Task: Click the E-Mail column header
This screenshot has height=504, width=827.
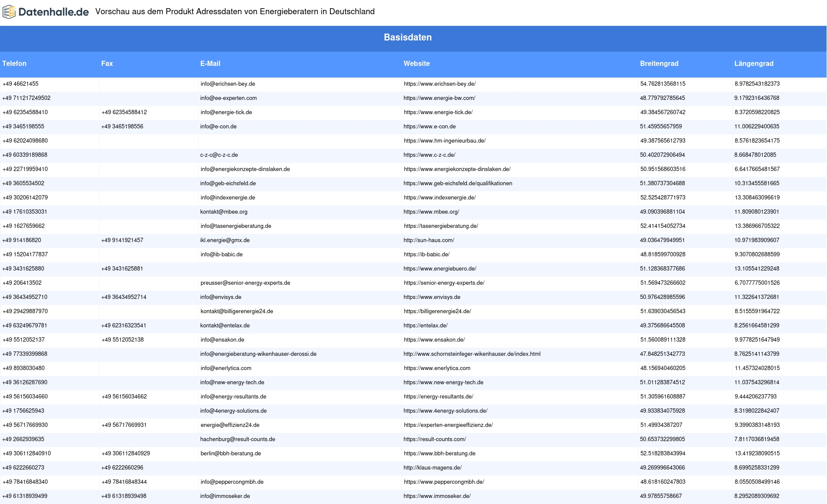Action: coord(210,63)
